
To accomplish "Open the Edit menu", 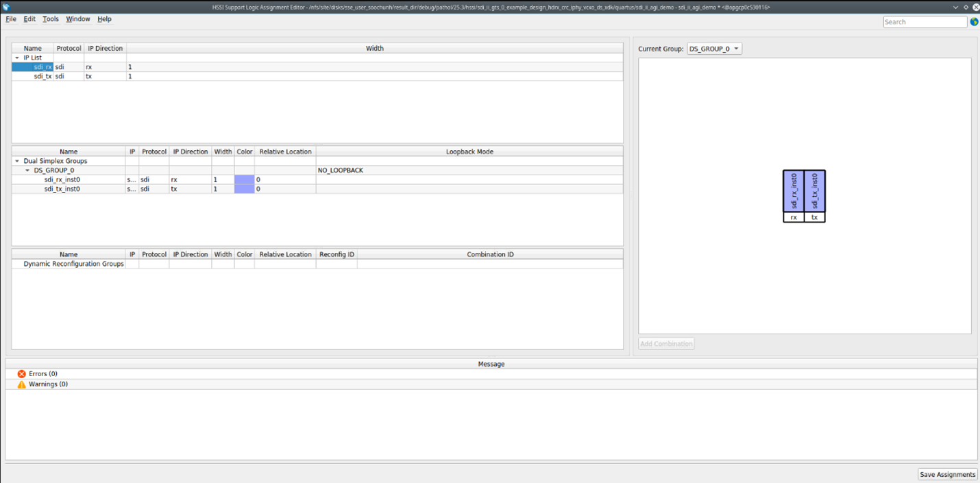I will pyautogui.click(x=29, y=19).
